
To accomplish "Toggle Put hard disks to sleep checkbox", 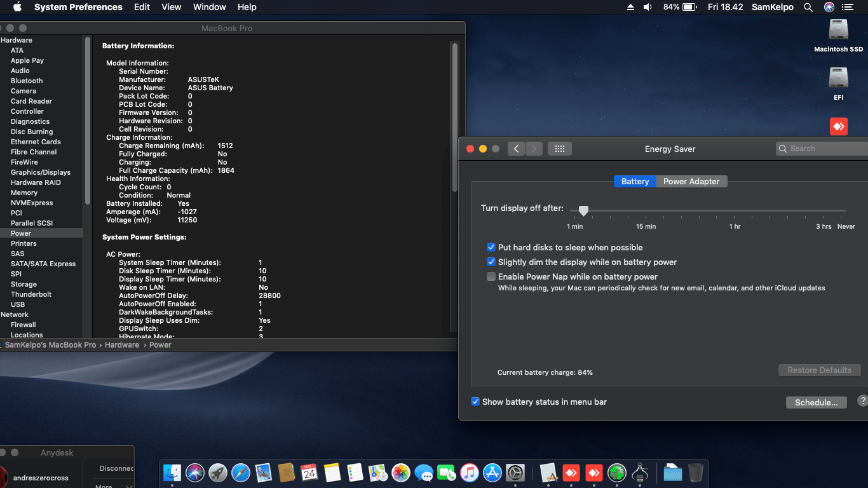I will (491, 247).
